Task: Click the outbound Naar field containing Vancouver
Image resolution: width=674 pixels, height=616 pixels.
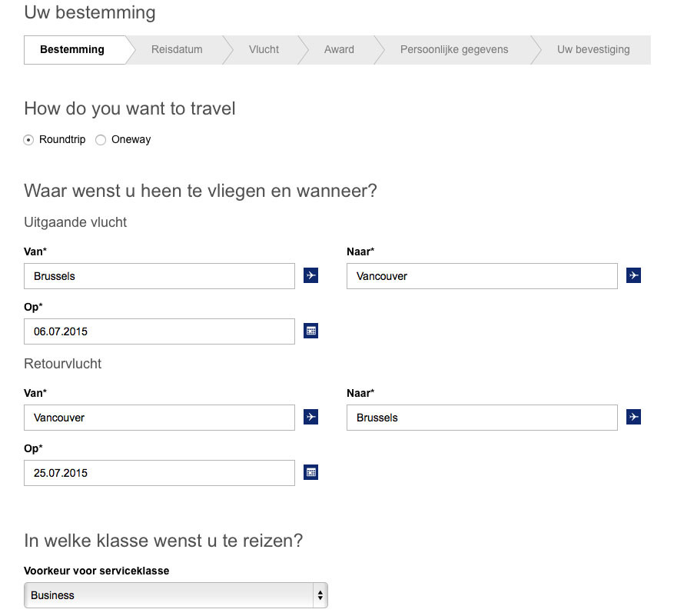Action: point(482,276)
